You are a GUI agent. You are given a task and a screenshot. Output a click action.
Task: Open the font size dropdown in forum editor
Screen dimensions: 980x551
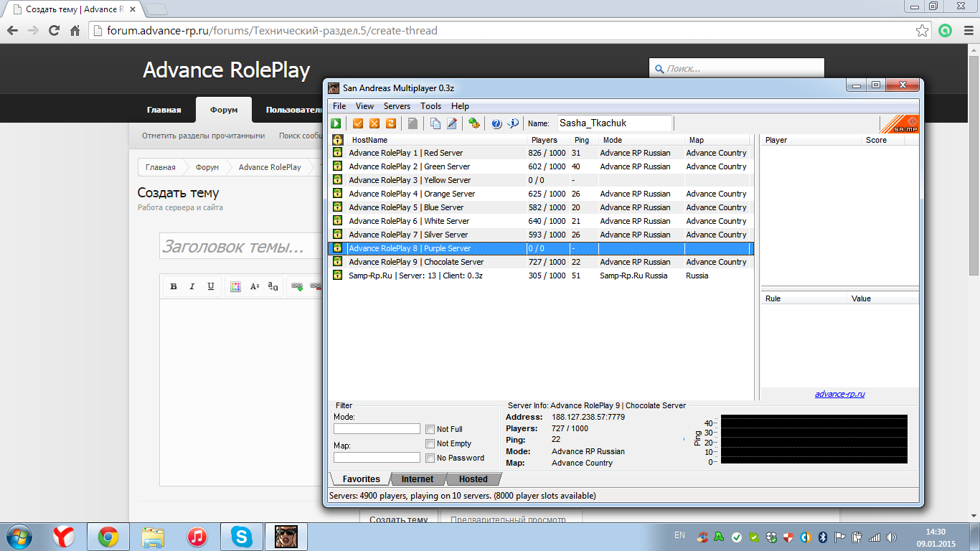[x=255, y=286]
